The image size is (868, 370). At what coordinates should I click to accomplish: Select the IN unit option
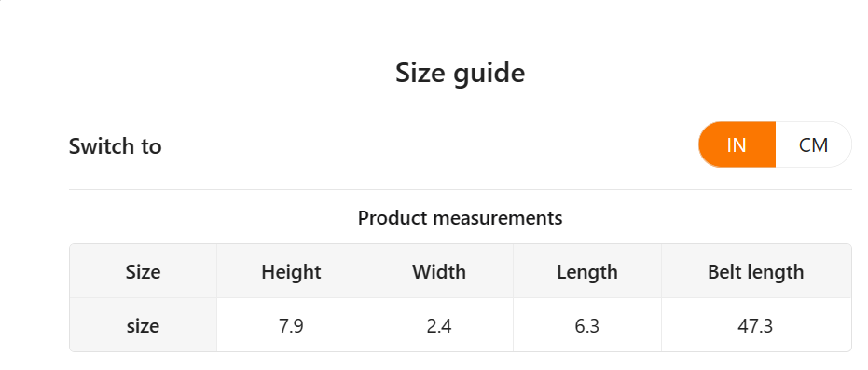point(737,144)
